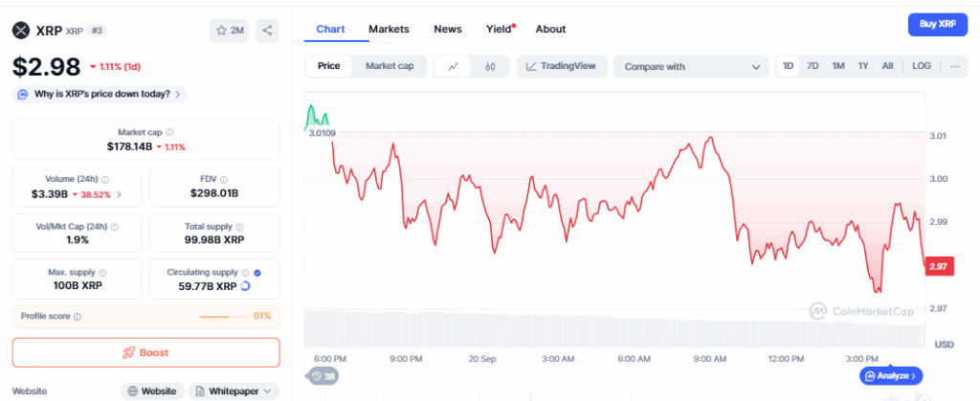Image resolution: width=980 pixels, height=401 pixels.
Task: Expand Volume (24h) details chevron
Action: (119, 194)
